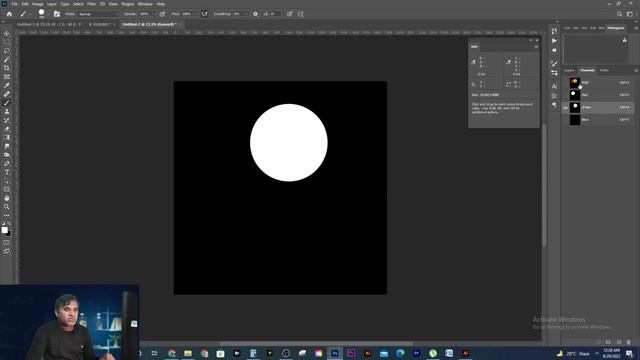This screenshot has width=640, height=360.
Task: Toggle Quick Mask mode icon
Action: pyautogui.click(x=7, y=243)
